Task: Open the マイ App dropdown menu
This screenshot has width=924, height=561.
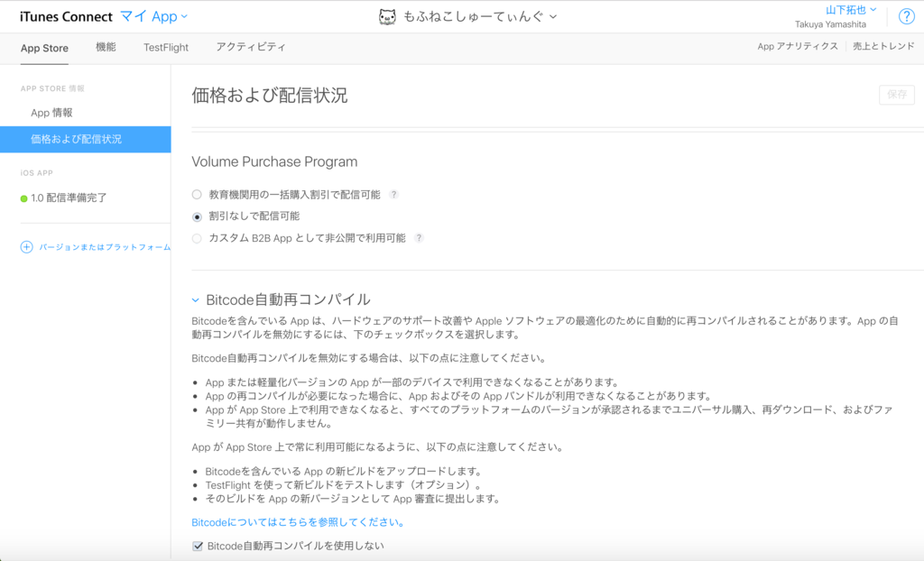Action: coord(153,16)
